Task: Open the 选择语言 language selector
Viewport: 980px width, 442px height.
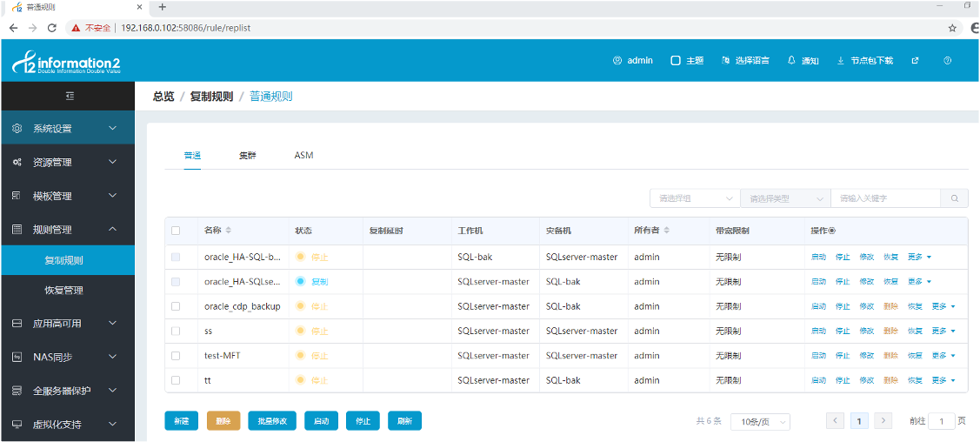Action: coord(745,61)
